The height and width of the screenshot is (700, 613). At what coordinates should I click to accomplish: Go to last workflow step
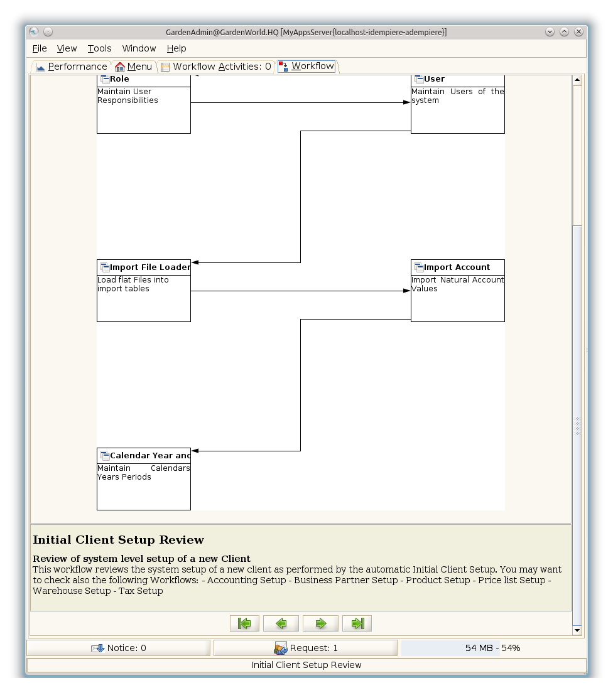357,623
